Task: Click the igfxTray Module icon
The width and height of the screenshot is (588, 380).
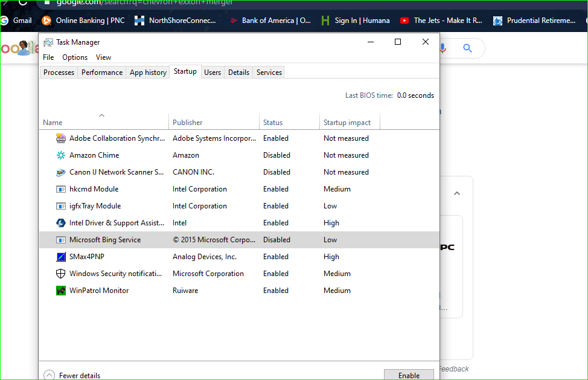Action: click(60, 206)
